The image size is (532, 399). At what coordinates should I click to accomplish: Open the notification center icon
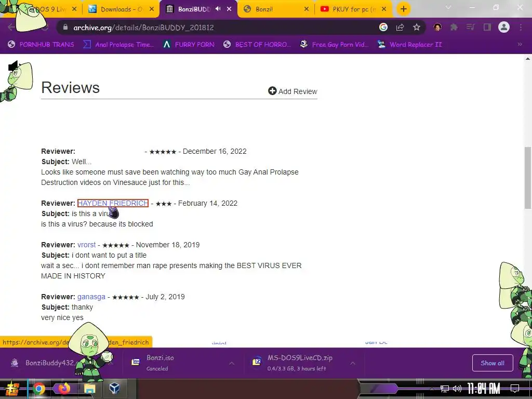(x=515, y=389)
